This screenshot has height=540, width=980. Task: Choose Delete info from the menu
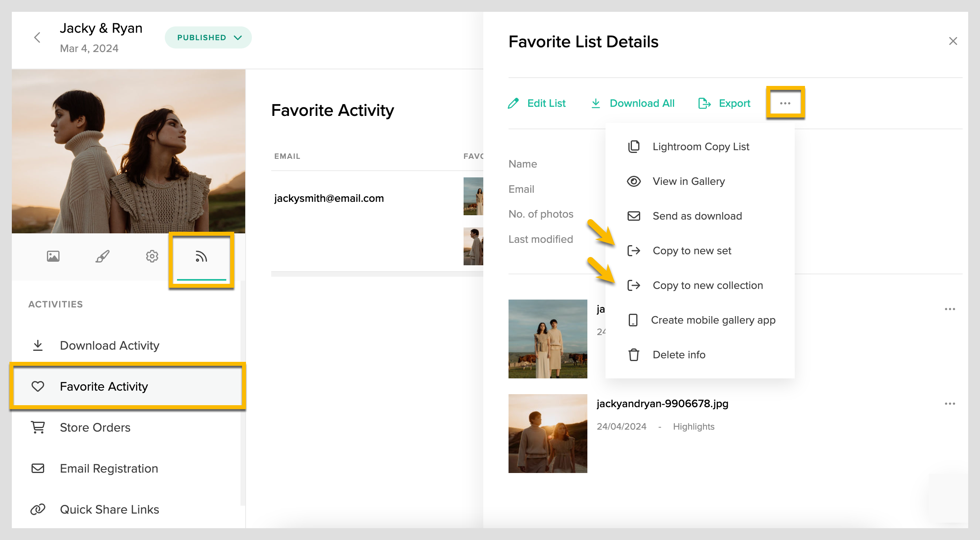(679, 354)
